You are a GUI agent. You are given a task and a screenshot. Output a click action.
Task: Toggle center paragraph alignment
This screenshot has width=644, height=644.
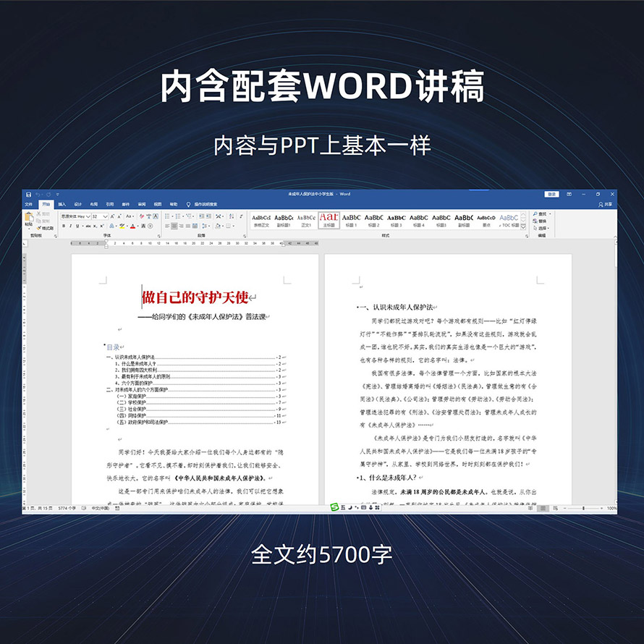point(174,226)
